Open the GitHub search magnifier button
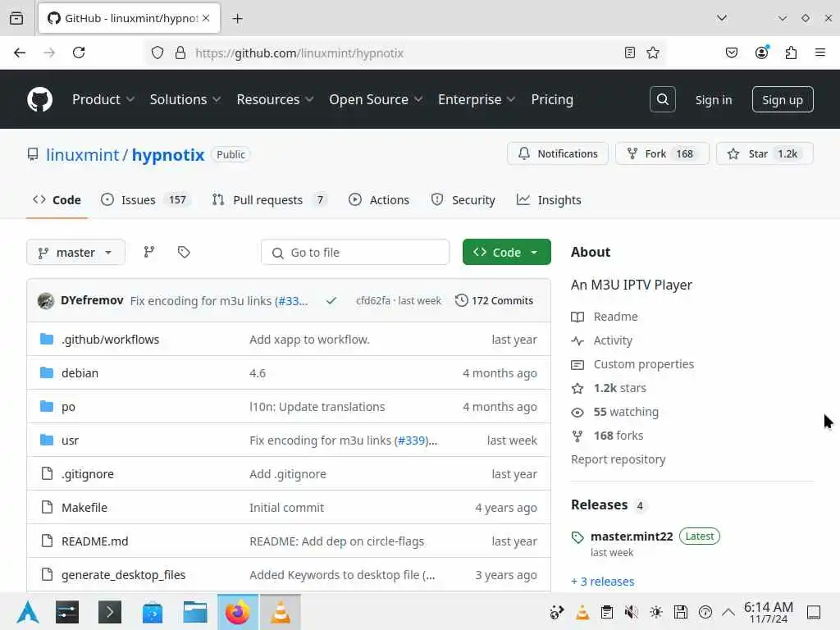840x630 pixels. pyautogui.click(x=662, y=99)
